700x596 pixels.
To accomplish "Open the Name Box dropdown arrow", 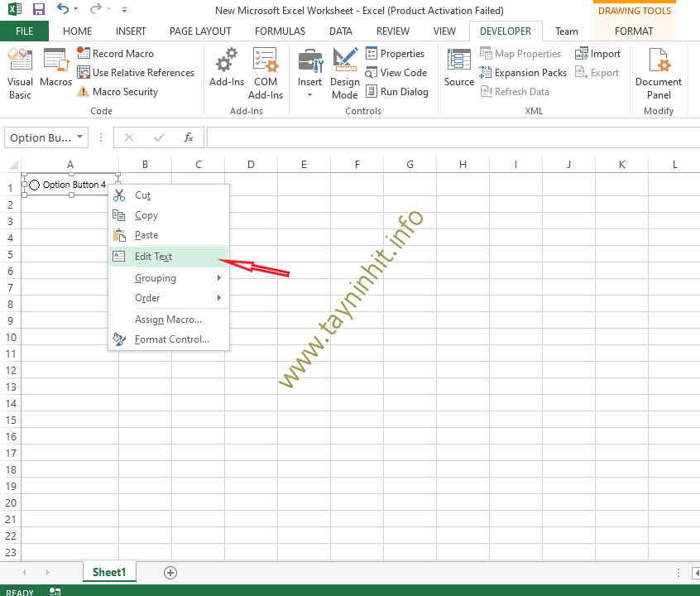I will 80,137.
